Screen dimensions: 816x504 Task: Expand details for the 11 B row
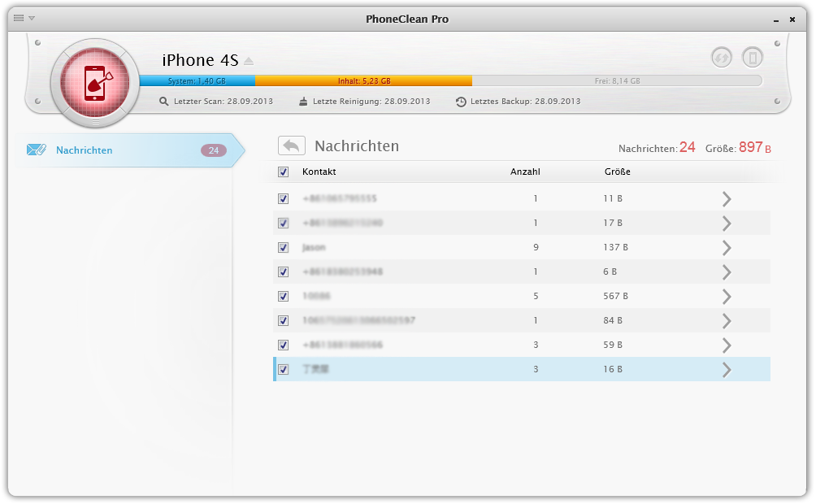click(727, 199)
